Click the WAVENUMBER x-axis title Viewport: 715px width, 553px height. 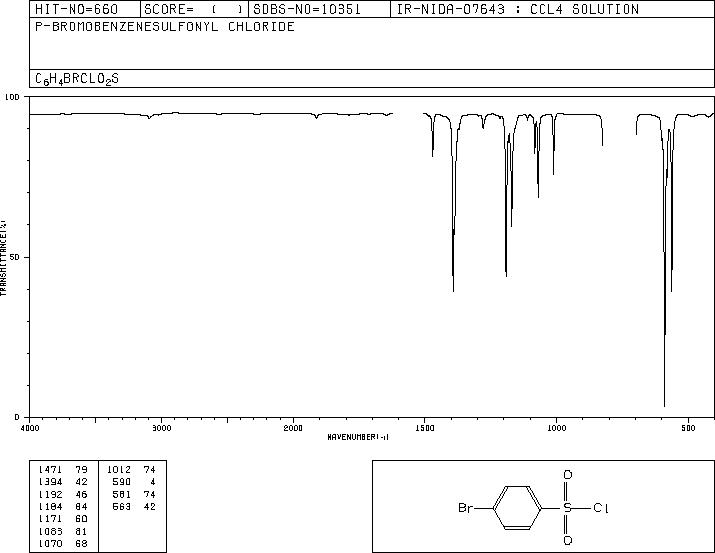pos(358,437)
